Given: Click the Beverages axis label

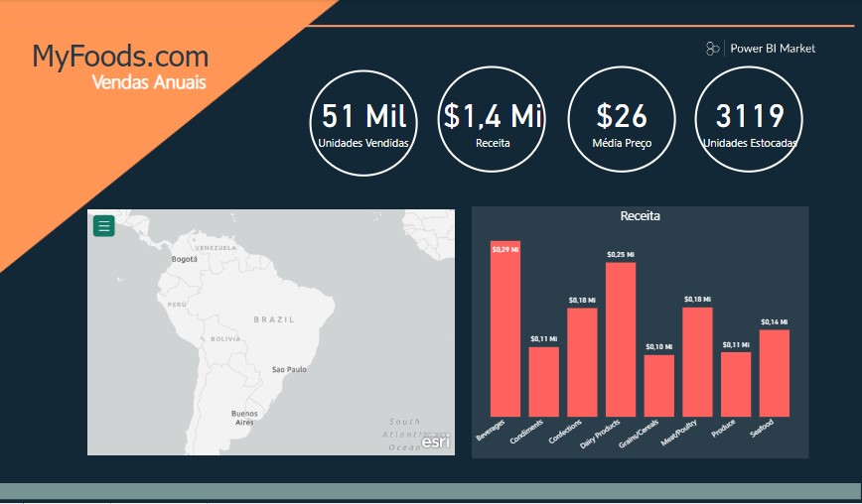Looking at the screenshot, I should pyautogui.click(x=490, y=430).
